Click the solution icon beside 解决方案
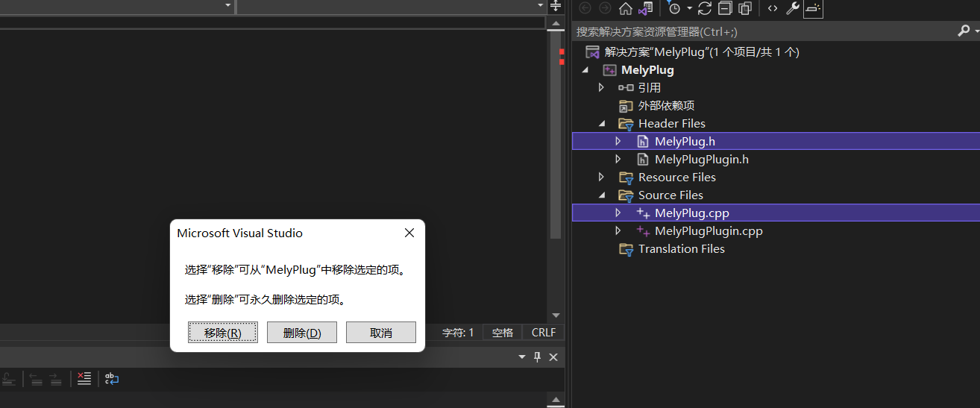The width and height of the screenshot is (980, 408). (593, 52)
